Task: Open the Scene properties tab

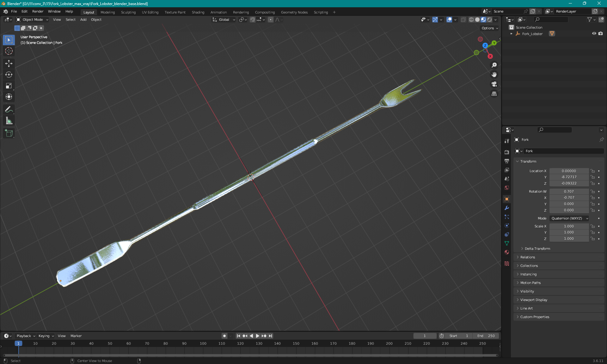Action: (x=507, y=179)
